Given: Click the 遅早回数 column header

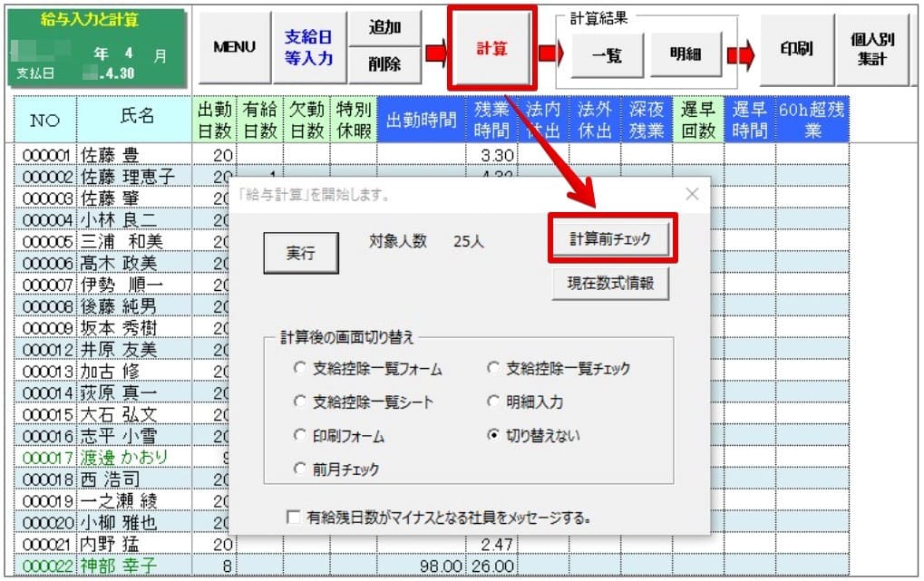Looking at the screenshot, I should (x=698, y=119).
